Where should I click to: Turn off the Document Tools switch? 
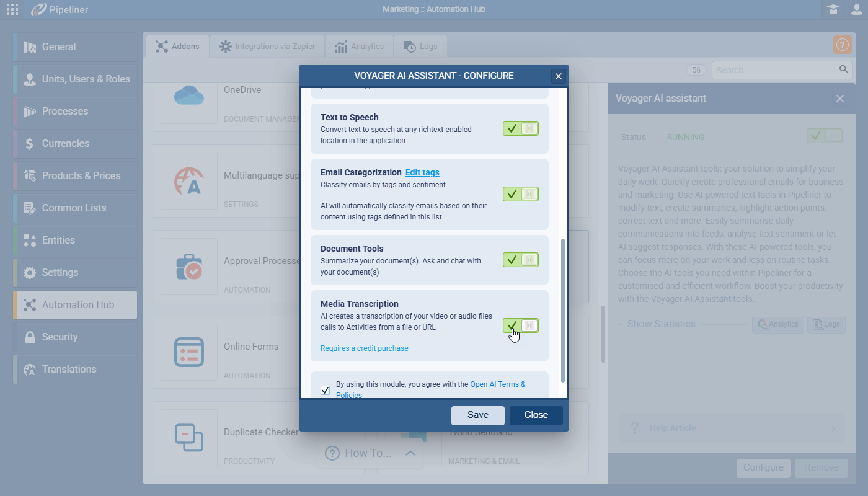pyautogui.click(x=520, y=260)
